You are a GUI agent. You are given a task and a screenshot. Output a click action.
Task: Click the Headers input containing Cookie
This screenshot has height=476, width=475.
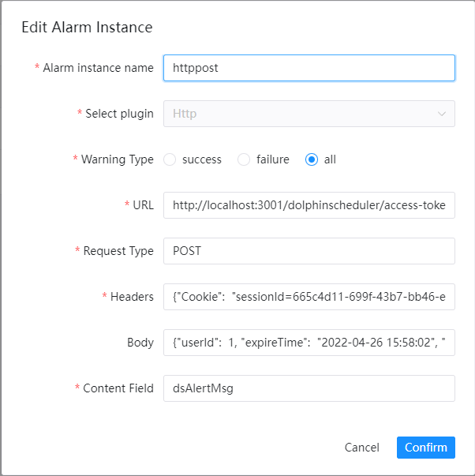point(309,297)
